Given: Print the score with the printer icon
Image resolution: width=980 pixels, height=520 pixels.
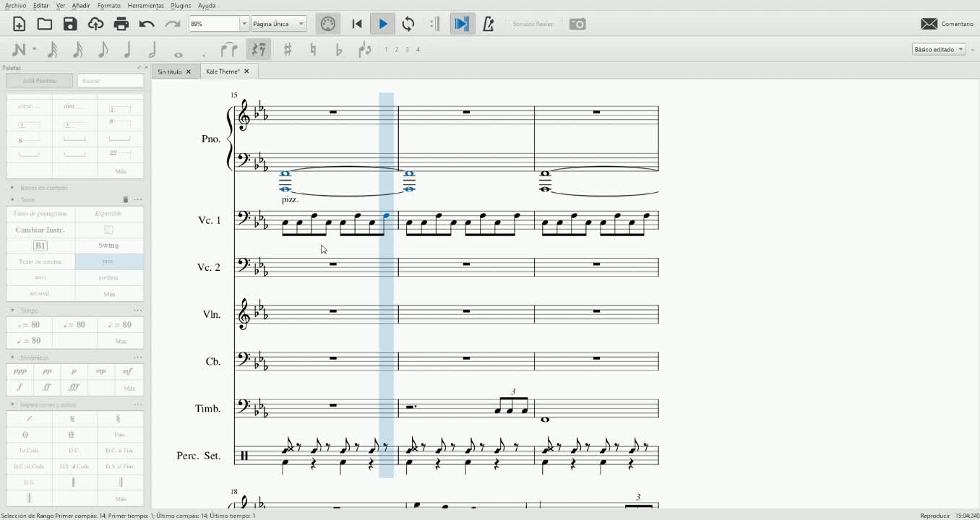Looking at the screenshot, I should click(121, 24).
